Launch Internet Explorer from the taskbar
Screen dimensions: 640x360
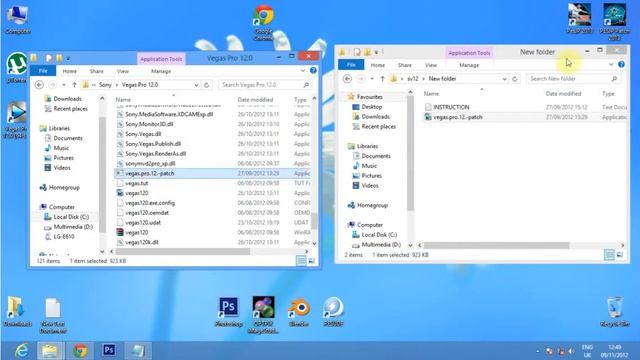point(21,351)
